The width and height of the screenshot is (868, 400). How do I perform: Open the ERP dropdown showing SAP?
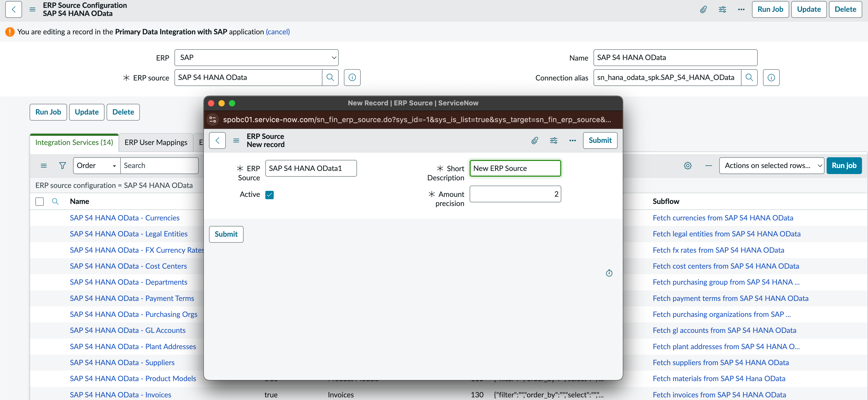(x=256, y=58)
